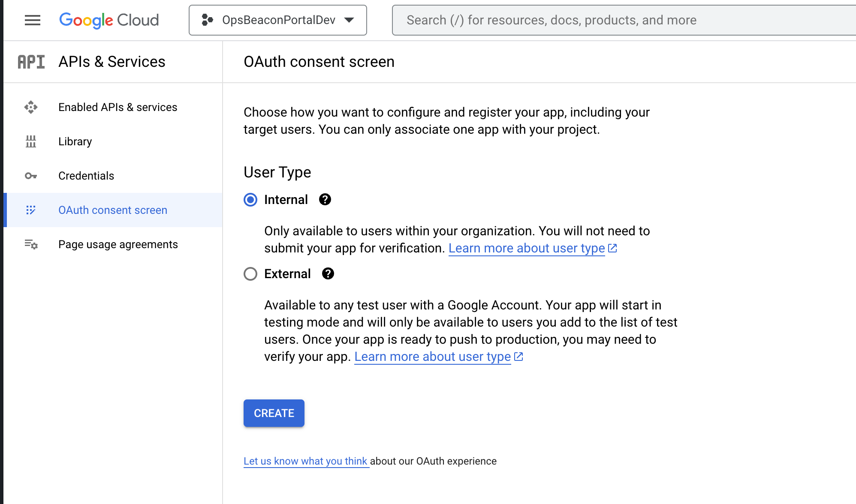Go to Enabled APIs & services
This screenshot has width=856, height=504.
[113, 107]
